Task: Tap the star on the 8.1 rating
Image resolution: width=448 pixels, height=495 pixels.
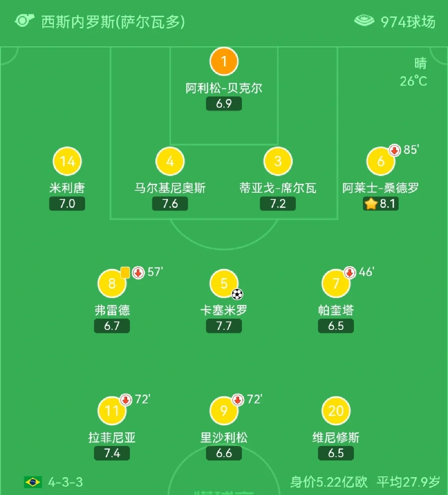Action: coord(370,204)
